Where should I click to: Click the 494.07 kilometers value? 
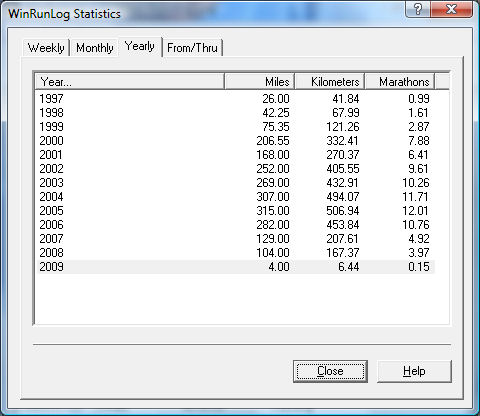pyautogui.click(x=343, y=197)
